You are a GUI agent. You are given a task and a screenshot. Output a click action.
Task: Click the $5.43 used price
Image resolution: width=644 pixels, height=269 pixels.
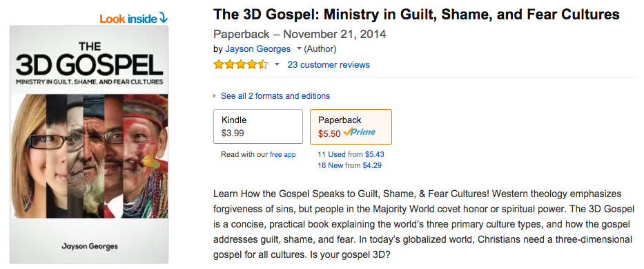[x=374, y=155]
